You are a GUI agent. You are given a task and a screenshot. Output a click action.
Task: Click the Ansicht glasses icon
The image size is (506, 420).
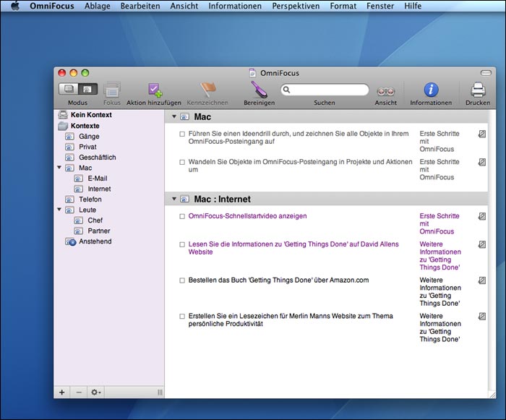click(x=385, y=90)
